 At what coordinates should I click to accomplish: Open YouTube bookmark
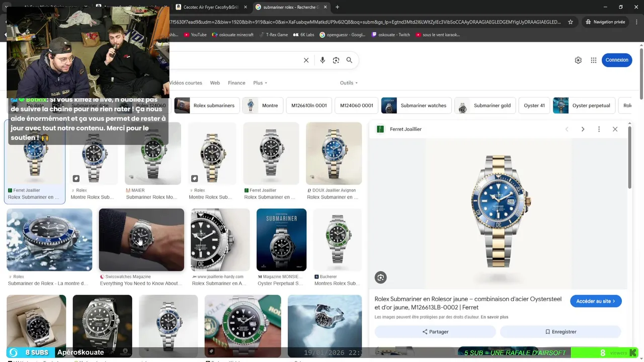coord(195,35)
